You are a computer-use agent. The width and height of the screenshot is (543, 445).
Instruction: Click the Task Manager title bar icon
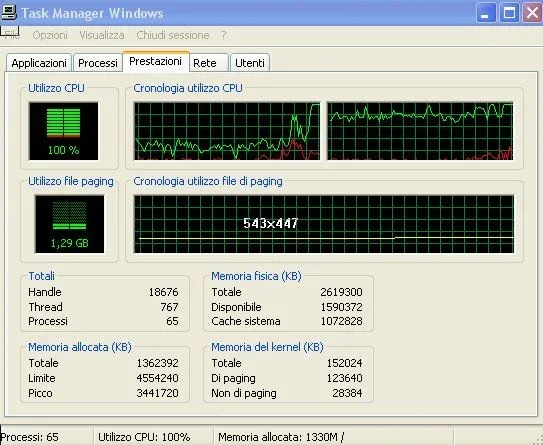click(x=9, y=12)
